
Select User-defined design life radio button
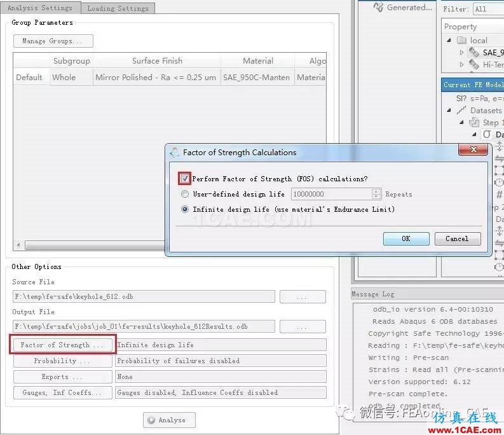[x=185, y=194]
